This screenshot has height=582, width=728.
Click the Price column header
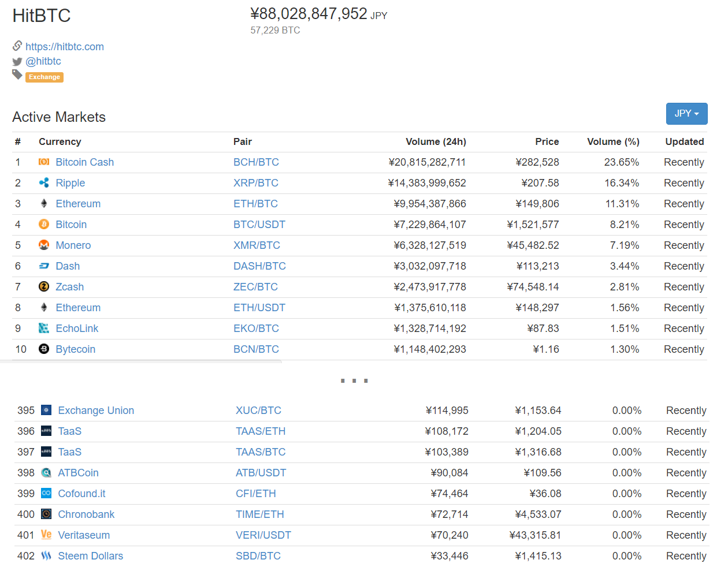[547, 142]
